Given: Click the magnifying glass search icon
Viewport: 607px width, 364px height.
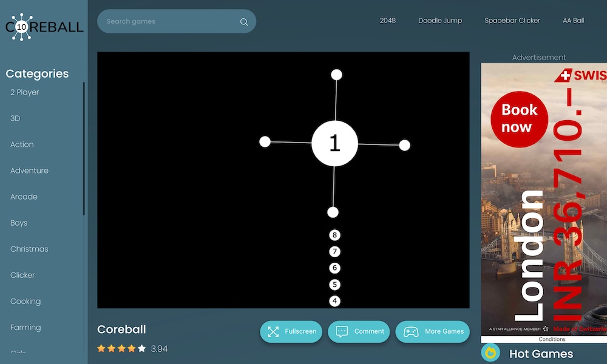Looking at the screenshot, I should click(x=244, y=22).
